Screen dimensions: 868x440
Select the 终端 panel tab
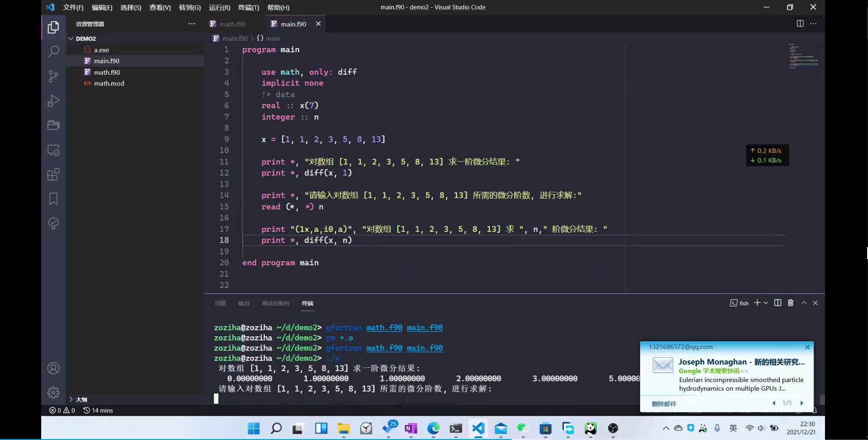click(307, 303)
